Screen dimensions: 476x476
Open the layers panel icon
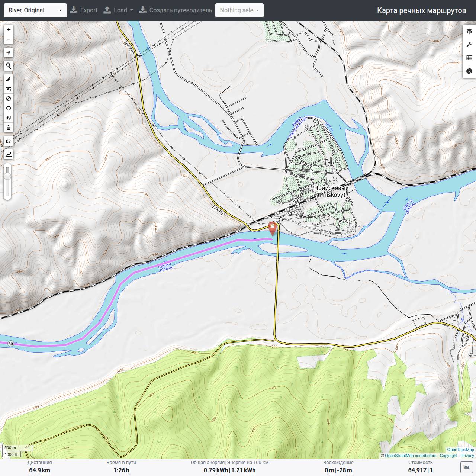pyautogui.click(x=469, y=32)
